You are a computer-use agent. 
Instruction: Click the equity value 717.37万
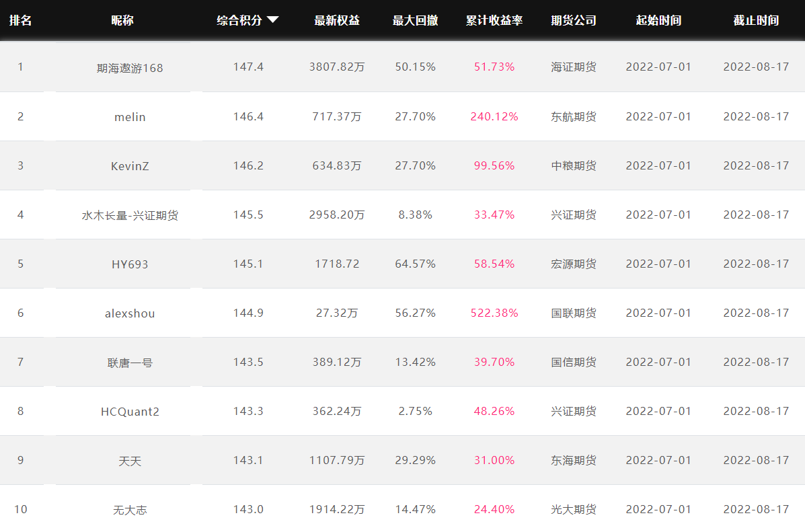(337, 116)
